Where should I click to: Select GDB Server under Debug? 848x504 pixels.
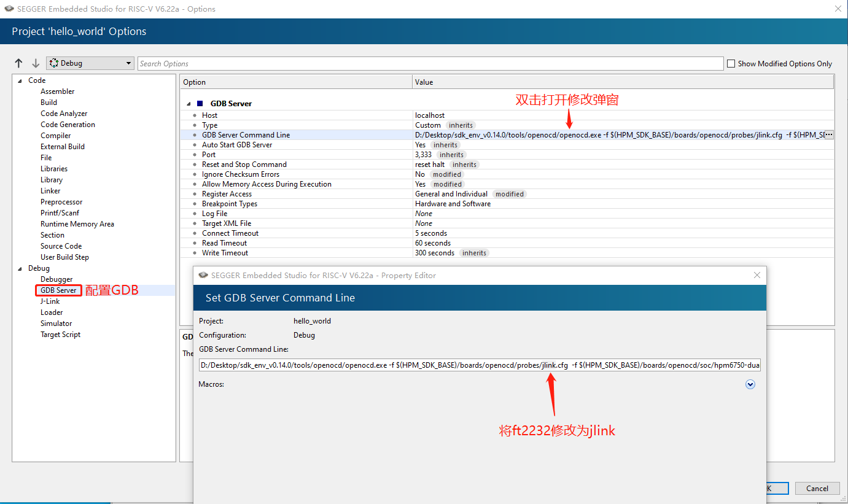click(58, 290)
